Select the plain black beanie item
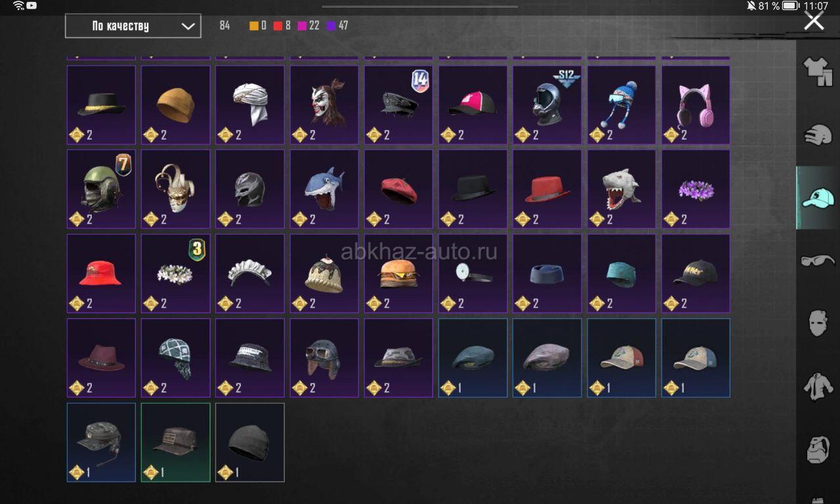 (250, 442)
